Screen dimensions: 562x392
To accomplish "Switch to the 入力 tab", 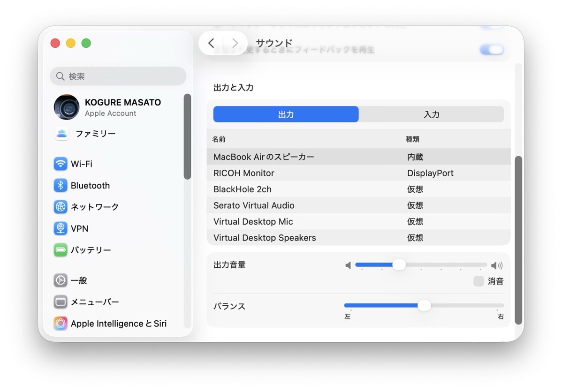I will (432, 114).
